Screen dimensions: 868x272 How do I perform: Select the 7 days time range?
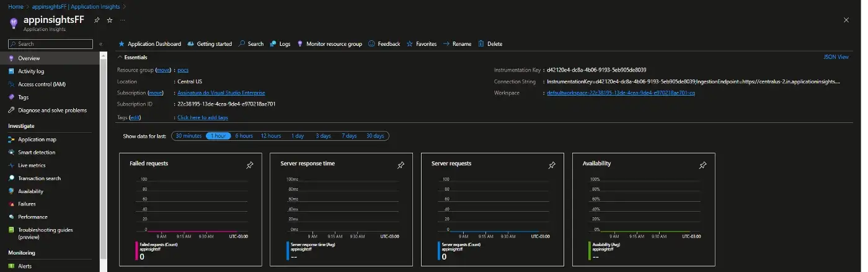pyautogui.click(x=349, y=136)
